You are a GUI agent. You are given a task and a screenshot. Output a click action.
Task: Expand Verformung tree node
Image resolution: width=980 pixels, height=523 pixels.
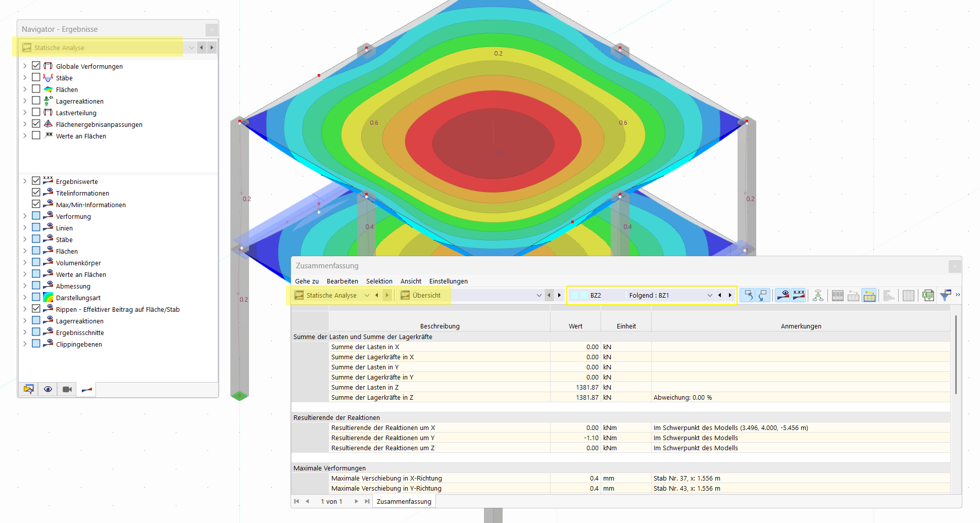(25, 216)
